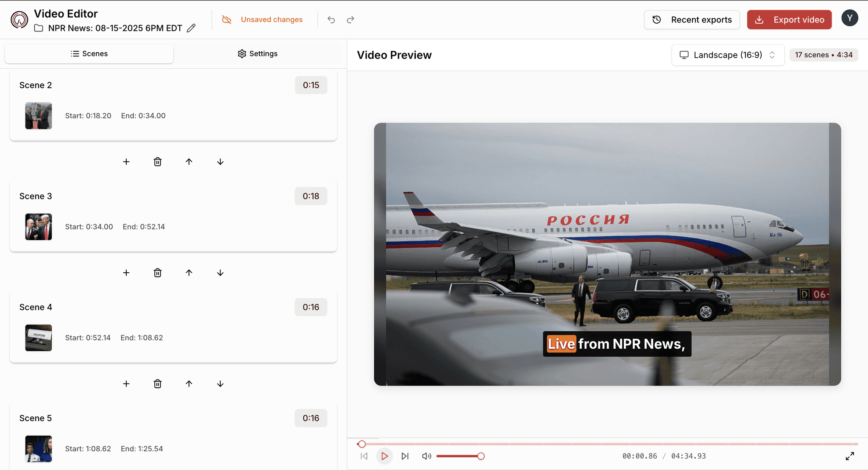Image resolution: width=868 pixels, height=470 pixels.
Task: Click Scene 3 title
Action: click(36, 196)
